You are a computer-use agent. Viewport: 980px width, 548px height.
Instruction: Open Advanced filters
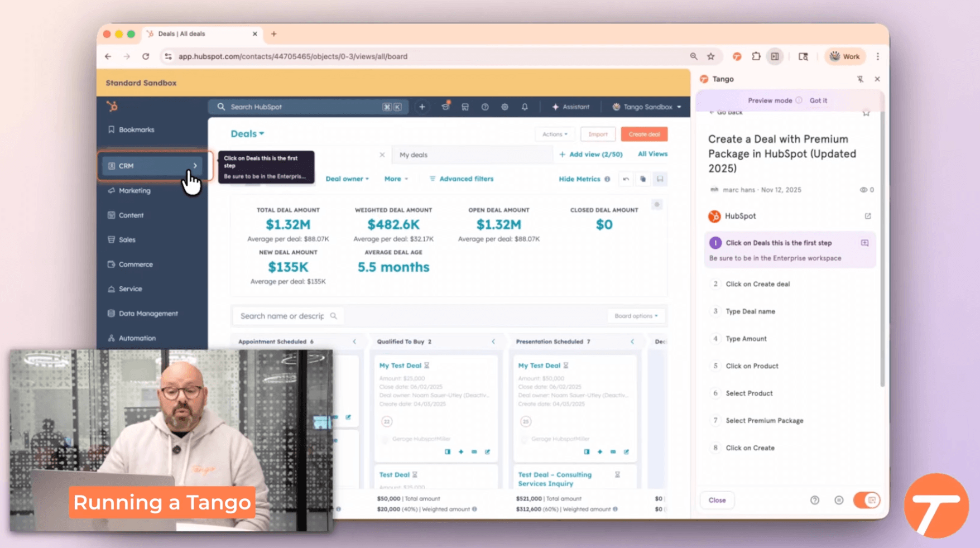click(x=462, y=179)
